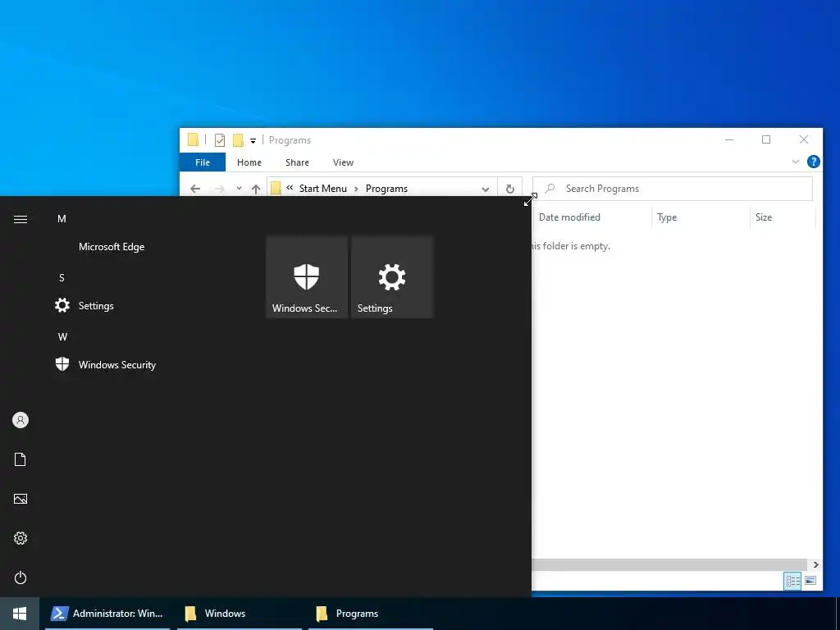Minimize the Programs Explorer window
Screen dimensions: 840x630
pos(729,139)
